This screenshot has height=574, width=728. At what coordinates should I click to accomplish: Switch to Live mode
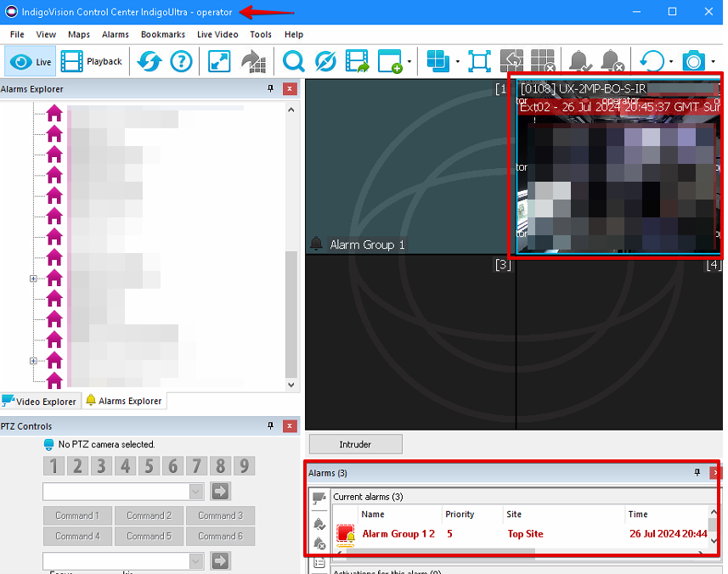[31, 61]
